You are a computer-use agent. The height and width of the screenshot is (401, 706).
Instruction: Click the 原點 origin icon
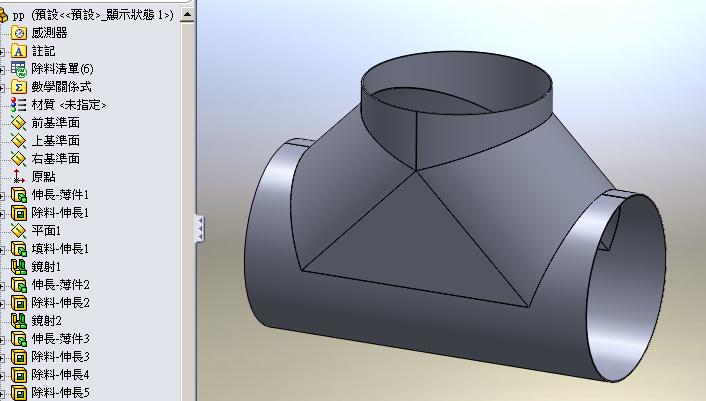coord(18,177)
